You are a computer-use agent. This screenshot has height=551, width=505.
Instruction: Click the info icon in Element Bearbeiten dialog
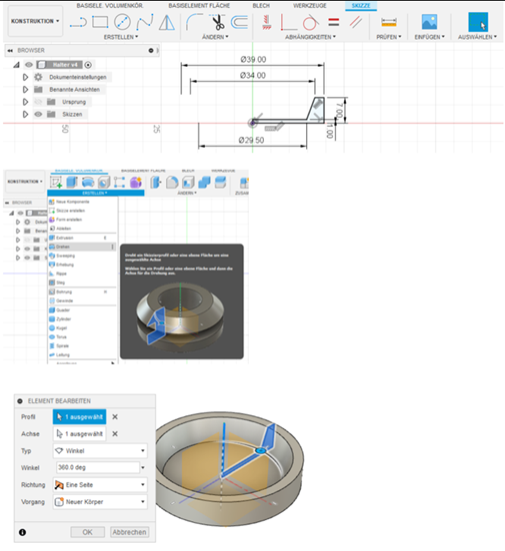[22, 532]
